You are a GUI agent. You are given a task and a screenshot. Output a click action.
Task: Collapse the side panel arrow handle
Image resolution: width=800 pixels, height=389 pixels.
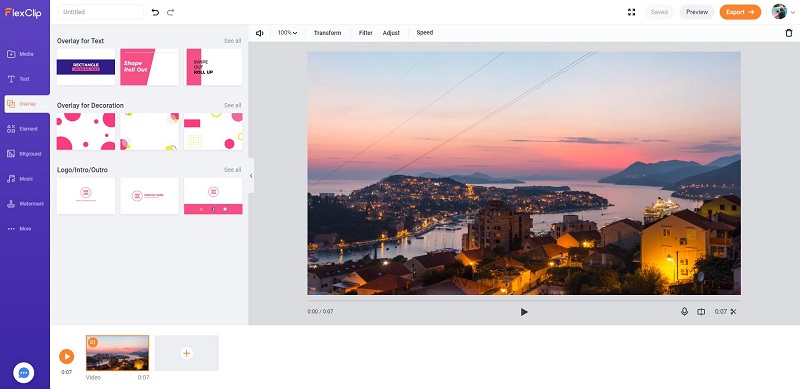point(251,176)
